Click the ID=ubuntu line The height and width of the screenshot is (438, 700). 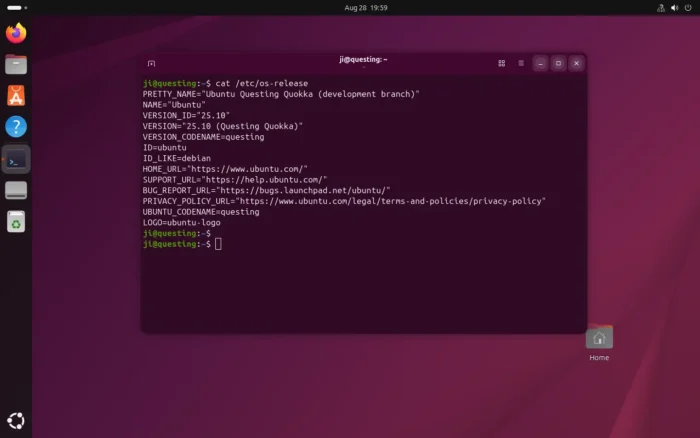coord(164,148)
